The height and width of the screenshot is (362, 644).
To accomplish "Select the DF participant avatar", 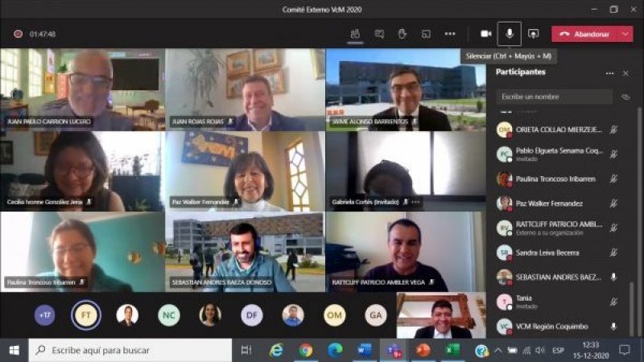I will pos(252,315).
